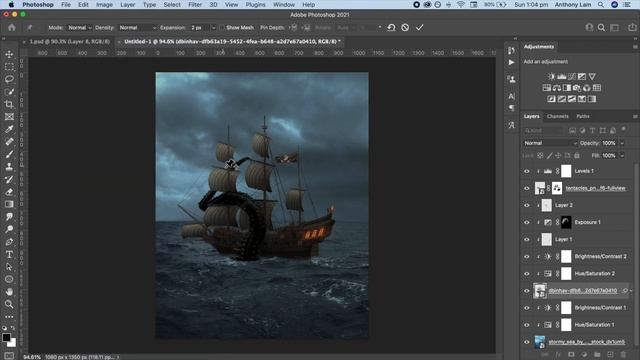Viewport: 640px width, 360px height.
Task: Hide Hue/Saturation 2 layer
Action: (527, 274)
